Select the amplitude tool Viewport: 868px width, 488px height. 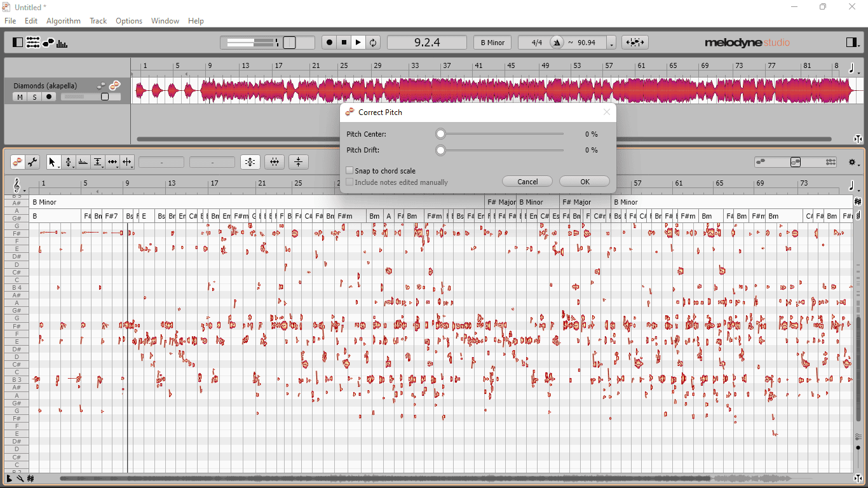click(98, 163)
